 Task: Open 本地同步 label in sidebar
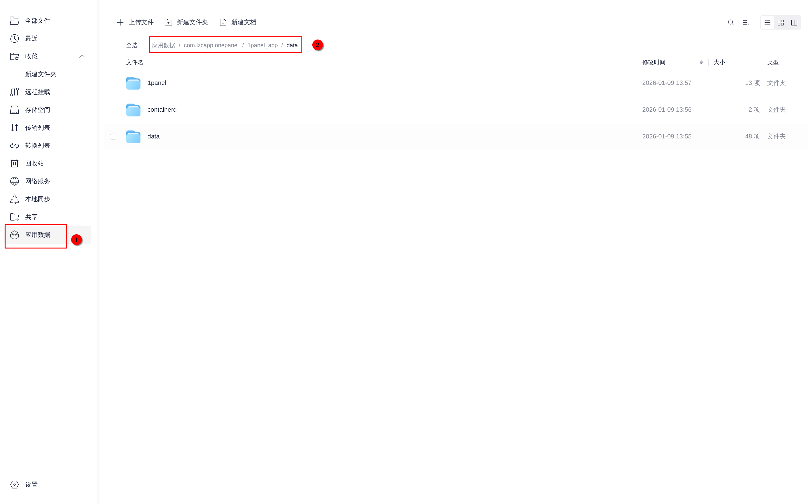38,199
